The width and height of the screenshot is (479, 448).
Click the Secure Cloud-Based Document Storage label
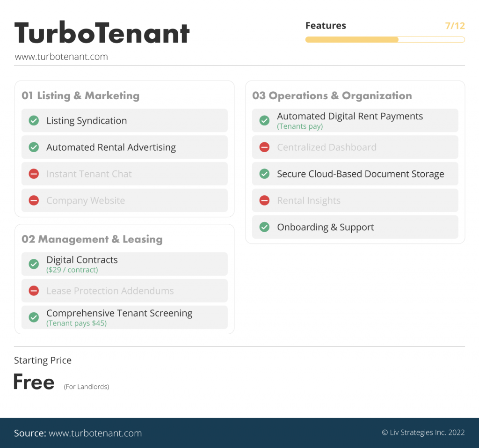(361, 174)
